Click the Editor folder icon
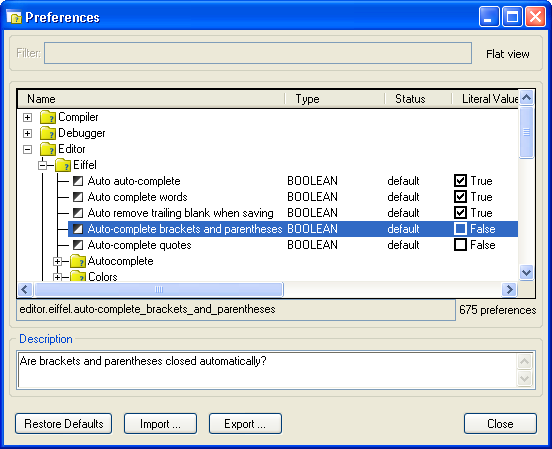The width and height of the screenshot is (552, 449). tap(48, 149)
